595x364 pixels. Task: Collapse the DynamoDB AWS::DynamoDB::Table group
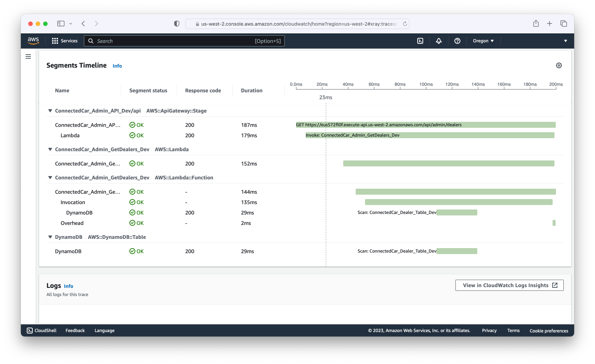click(x=50, y=237)
